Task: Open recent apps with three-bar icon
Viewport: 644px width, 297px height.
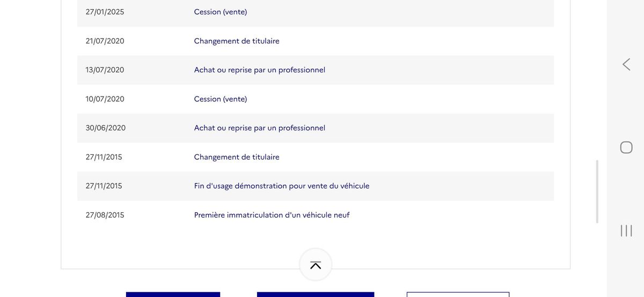Action: [626, 231]
